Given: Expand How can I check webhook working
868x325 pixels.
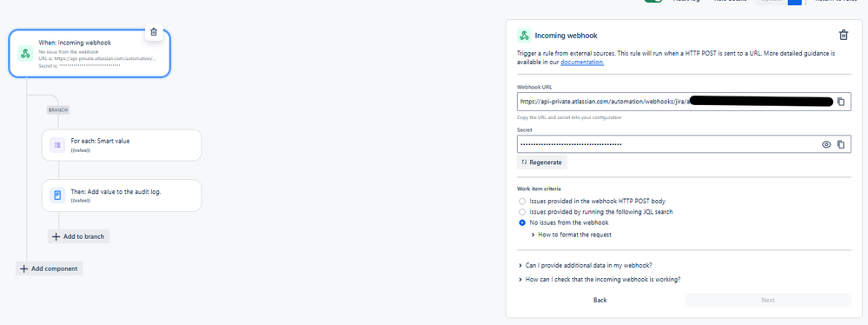Looking at the screenshot, I should click(600, 280).
